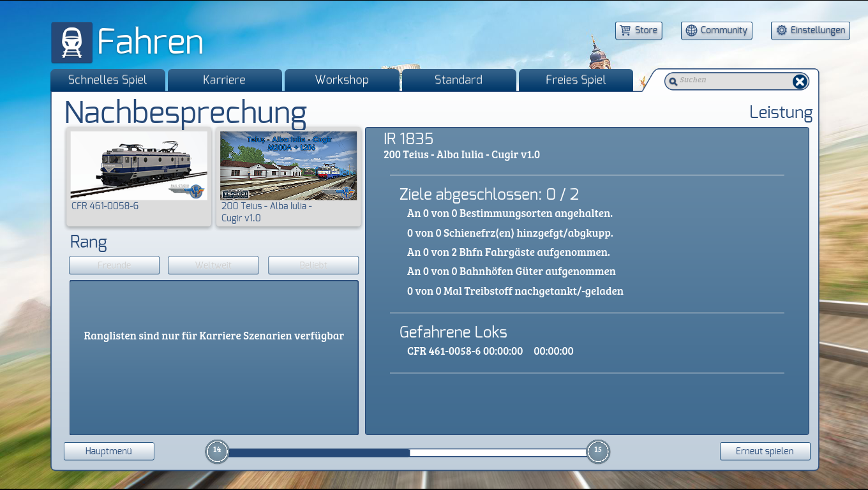Click the magnifier icon in search box
This screenshot has width=868, height=490.
[x=673, y=82]
